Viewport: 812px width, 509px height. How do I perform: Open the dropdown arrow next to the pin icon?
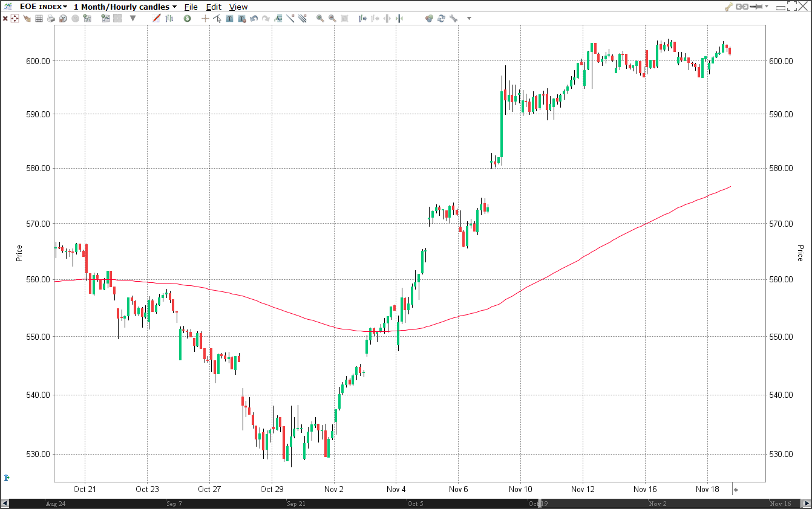pyautogui.click(x=767, y=6)
